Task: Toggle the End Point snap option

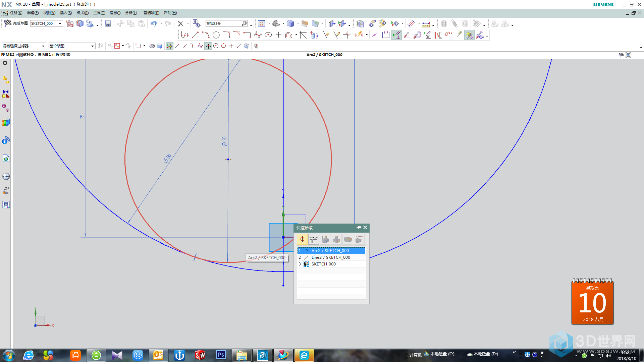Action: pyautogui.click(x=177, y=46)
